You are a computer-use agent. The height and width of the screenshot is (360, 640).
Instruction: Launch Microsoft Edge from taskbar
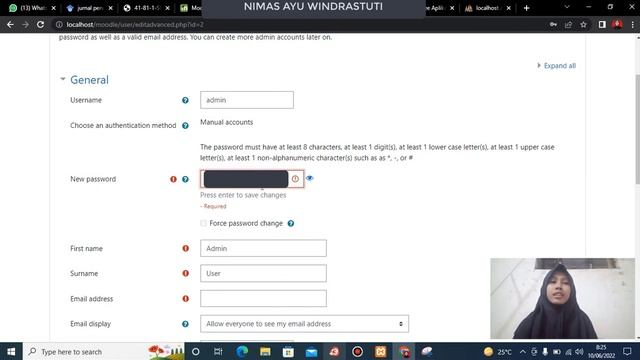tap(242, 351)
